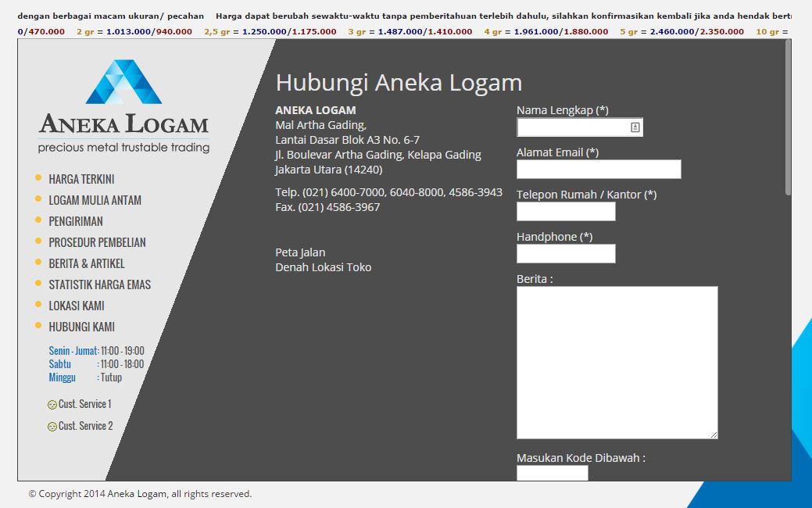Image resolution: width=812 pixels, height=508 pixels.
Task: Focus the Alamat Email input field
Action: coord(599,170)
